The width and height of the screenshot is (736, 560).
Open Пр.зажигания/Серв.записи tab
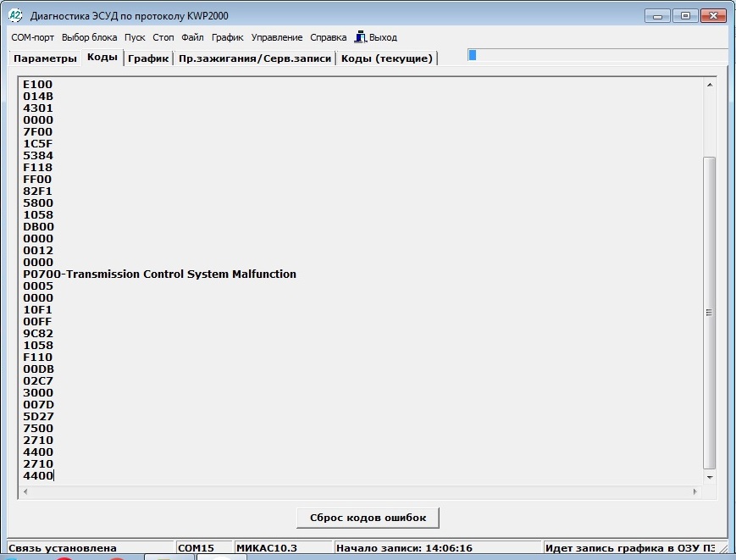pyautogui.click(x=255, y=58)
